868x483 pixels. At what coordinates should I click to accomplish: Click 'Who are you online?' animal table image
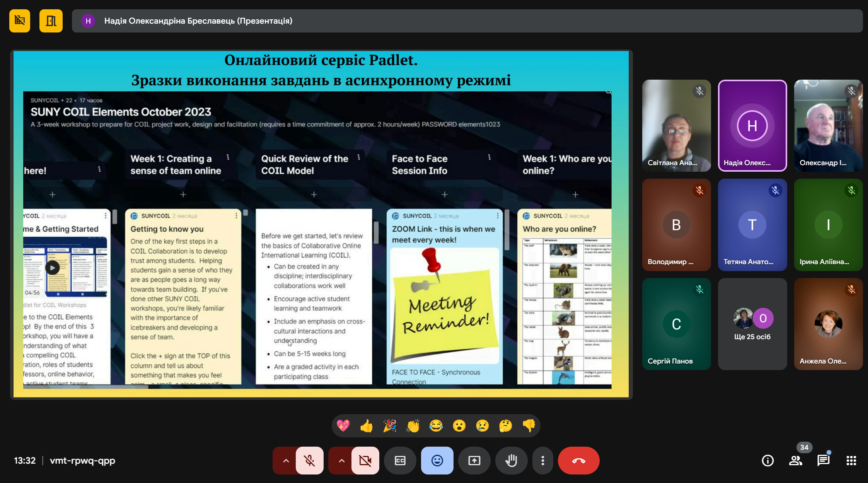pyautogui.click(x=567, y=311)
